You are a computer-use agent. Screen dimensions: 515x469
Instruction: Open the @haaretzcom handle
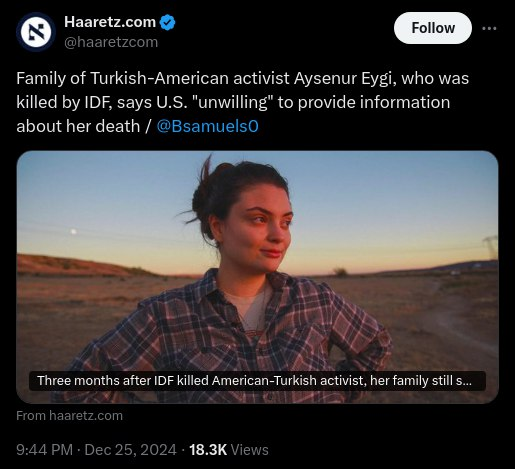pos(111,42)
